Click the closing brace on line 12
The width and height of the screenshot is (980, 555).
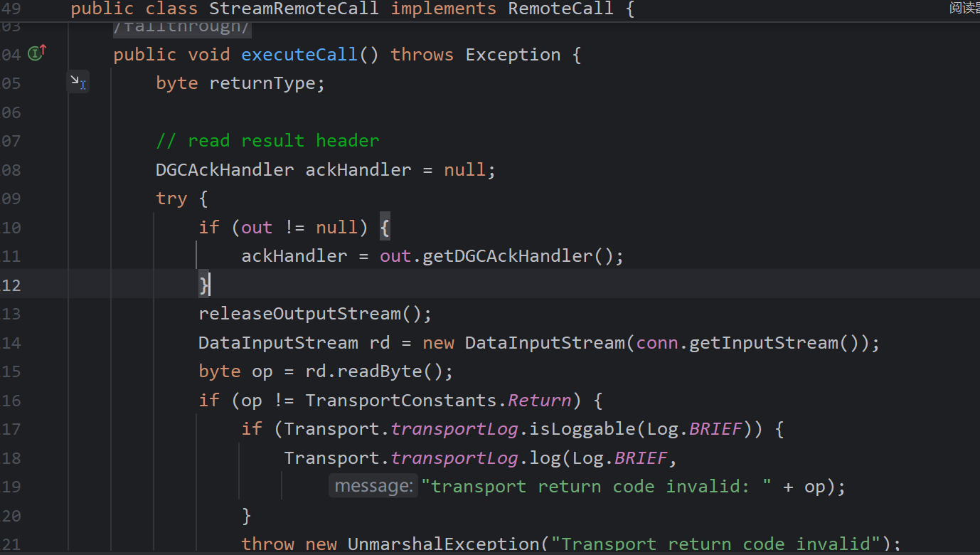[x=203, y=285]
